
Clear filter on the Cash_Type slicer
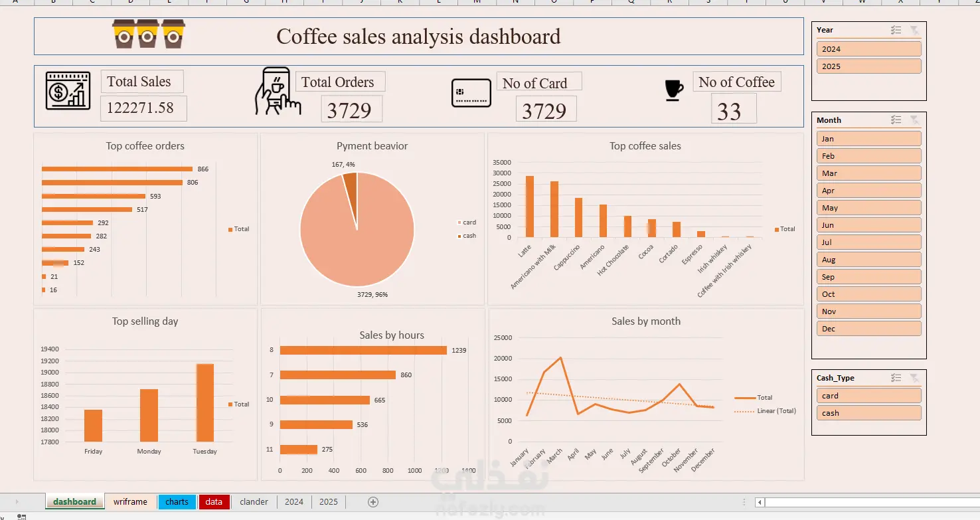[914, 378]
